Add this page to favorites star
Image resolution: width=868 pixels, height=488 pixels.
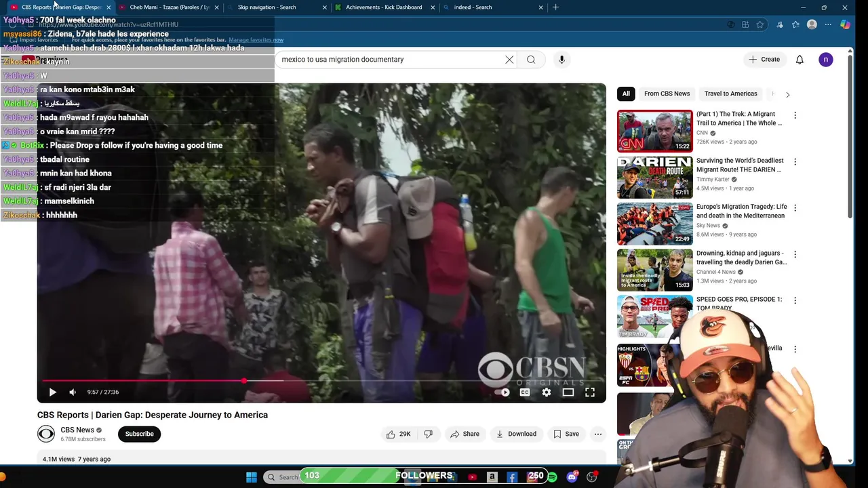click(760, 24)
